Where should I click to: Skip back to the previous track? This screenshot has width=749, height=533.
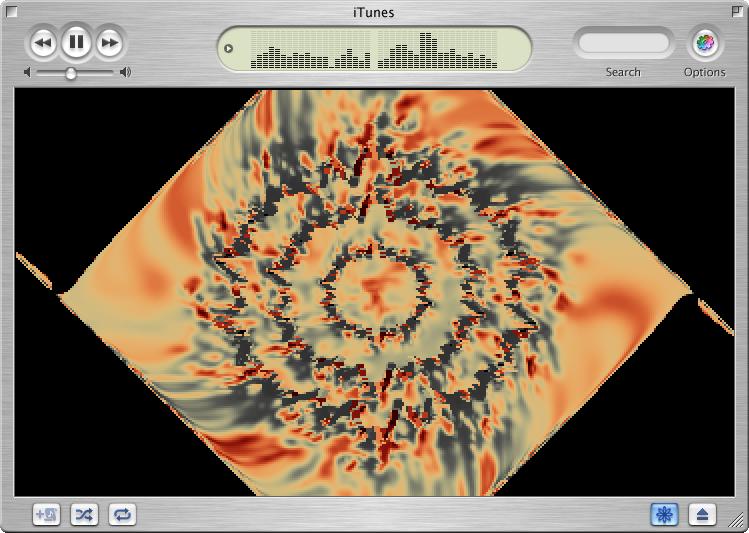(43, 43)
